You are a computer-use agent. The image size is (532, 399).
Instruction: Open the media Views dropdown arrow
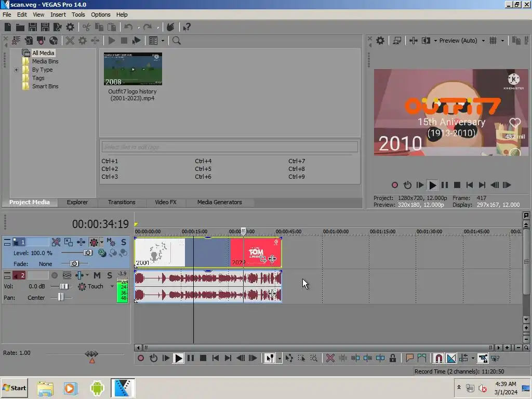[163, 41]
